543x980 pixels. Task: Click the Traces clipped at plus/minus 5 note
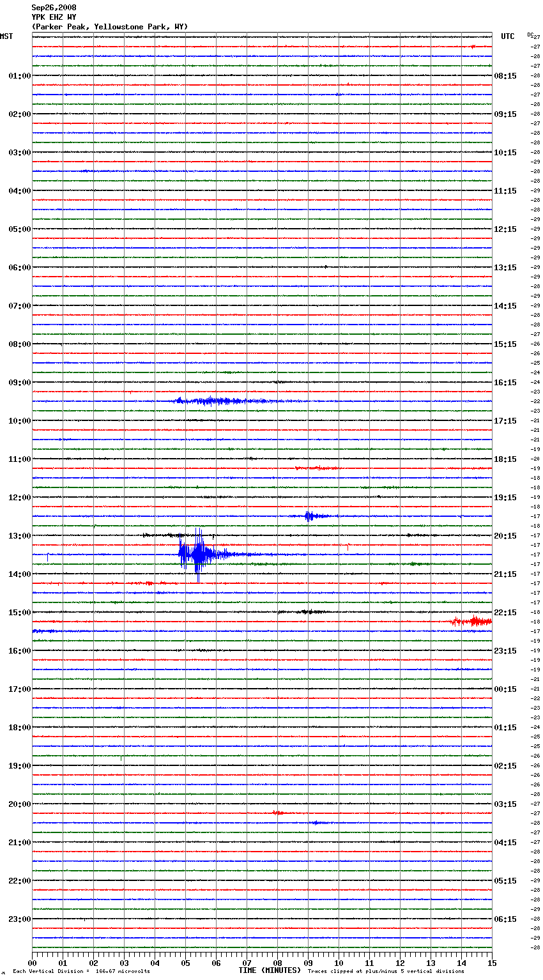point(386,972)
